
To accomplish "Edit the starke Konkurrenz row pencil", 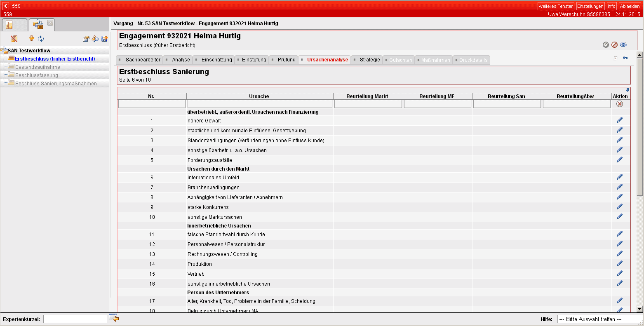I will click(620, 206).
